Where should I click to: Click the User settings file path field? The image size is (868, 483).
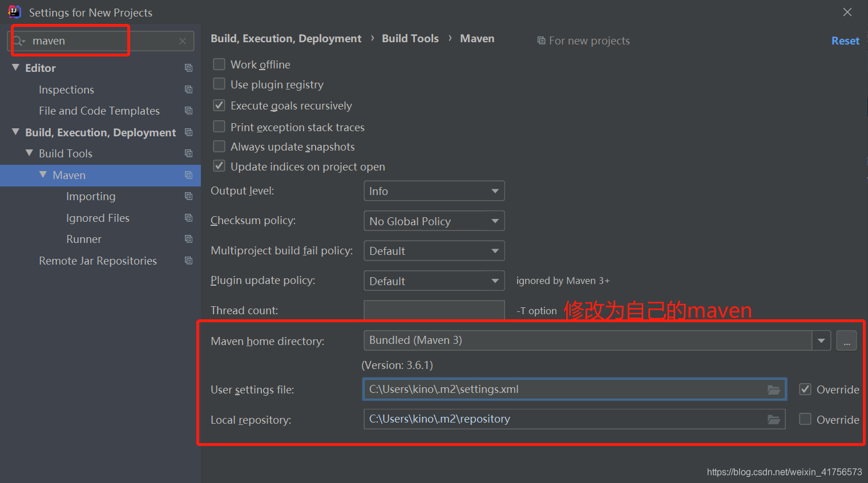pos(575,389)
